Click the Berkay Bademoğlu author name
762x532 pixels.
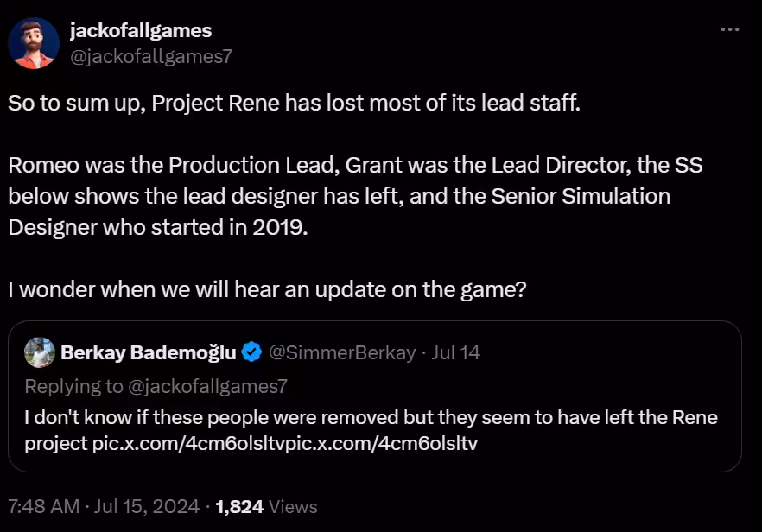149,352
